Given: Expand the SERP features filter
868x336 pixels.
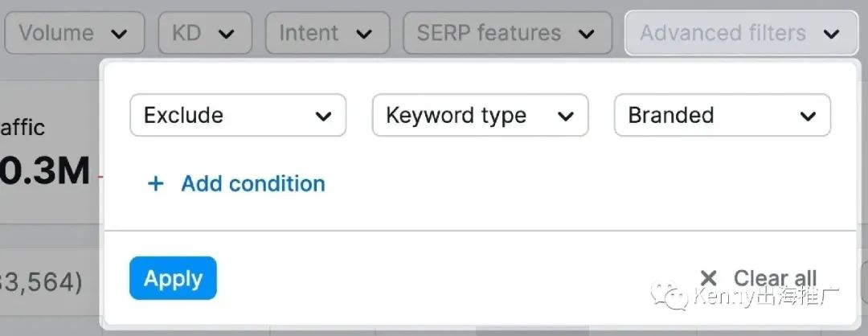Looking at the screenshot, I should [x=508, y=33].
